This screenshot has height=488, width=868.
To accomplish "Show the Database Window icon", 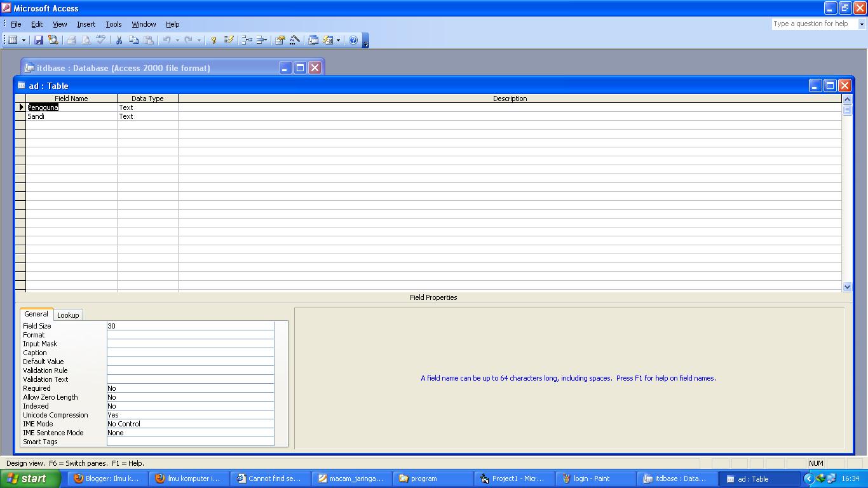I will pyautogui.click(x=313, y=40).
